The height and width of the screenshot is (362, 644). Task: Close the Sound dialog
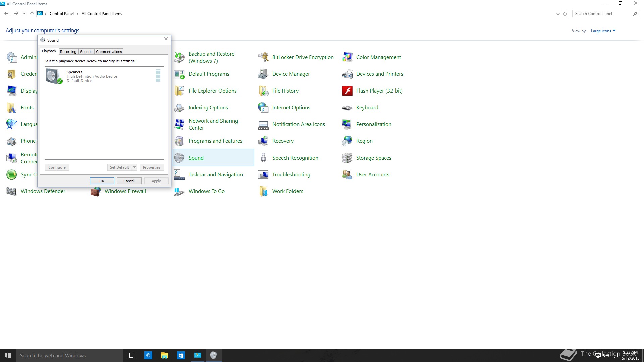pos(166,39)
